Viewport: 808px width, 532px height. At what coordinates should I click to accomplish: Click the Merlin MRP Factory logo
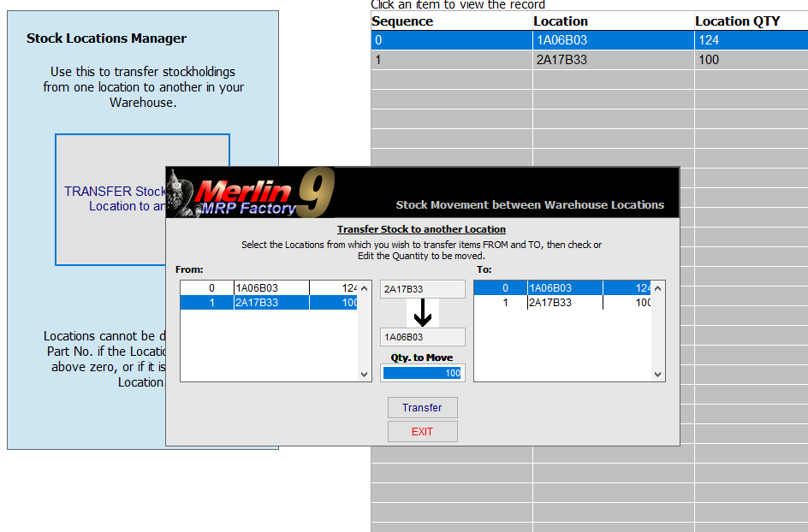(250, 193)
